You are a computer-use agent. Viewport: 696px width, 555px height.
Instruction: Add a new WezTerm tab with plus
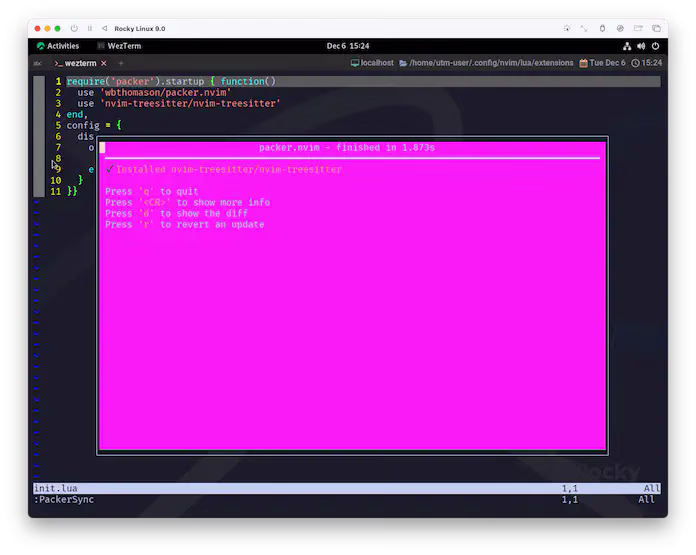(x=121, y=63)
